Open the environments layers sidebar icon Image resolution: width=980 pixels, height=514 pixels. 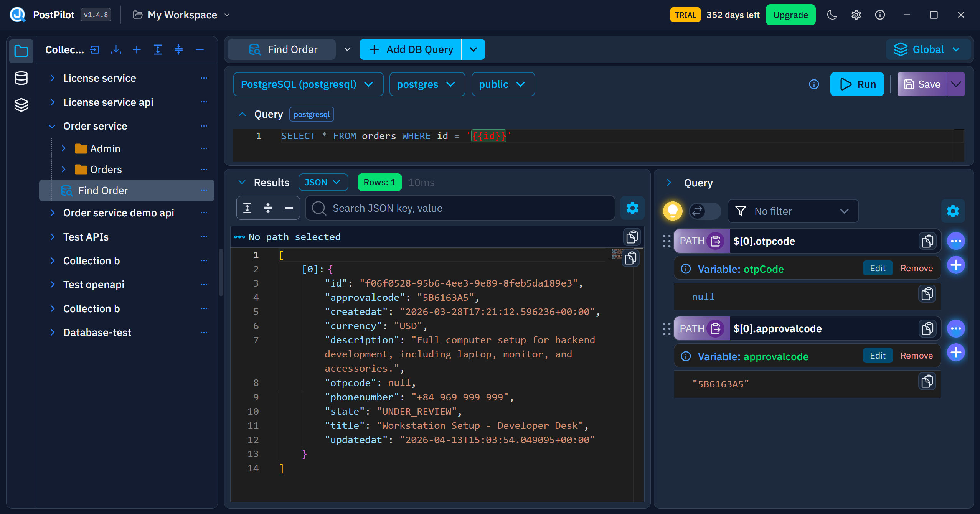(21, 105)
